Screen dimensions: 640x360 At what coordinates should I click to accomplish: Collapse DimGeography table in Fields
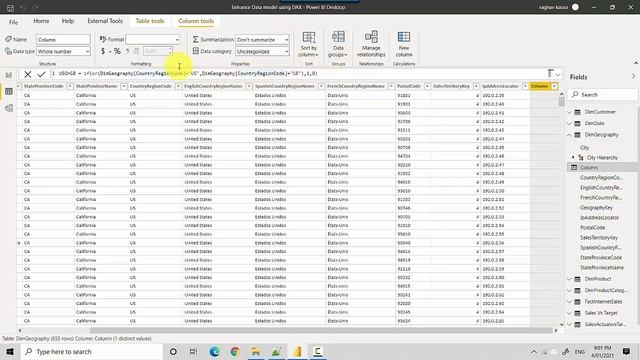[570, 135]
